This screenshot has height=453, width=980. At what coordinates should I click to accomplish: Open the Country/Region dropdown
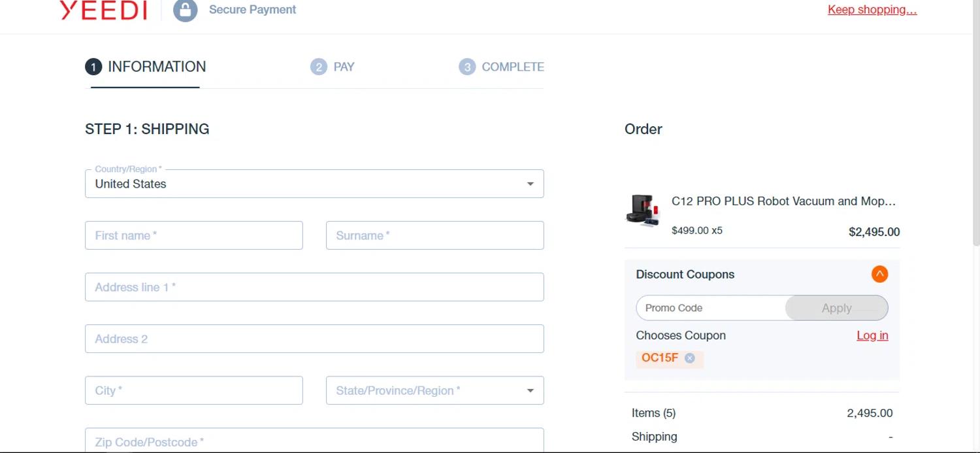tap(314, 184)
